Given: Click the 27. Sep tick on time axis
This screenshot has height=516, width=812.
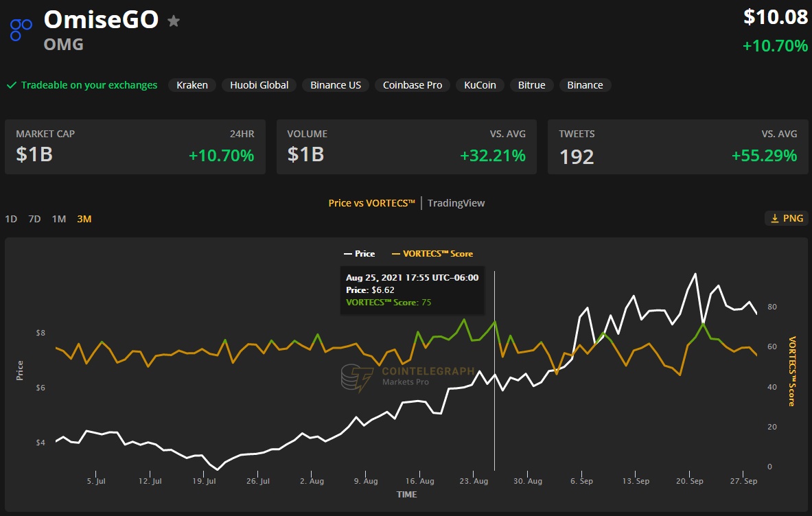Looking at the screenshot, I should 743,481.
